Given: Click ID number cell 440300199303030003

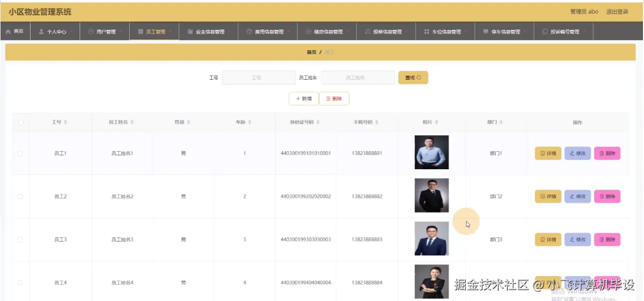Looking at the screenshot, I should (x=305, y=239).
